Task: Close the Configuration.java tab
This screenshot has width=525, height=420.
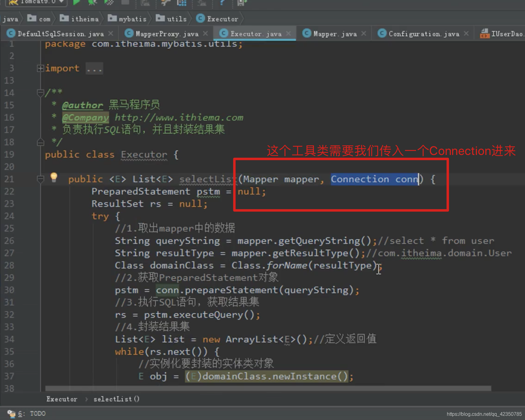Action: (x=466, y=33)
